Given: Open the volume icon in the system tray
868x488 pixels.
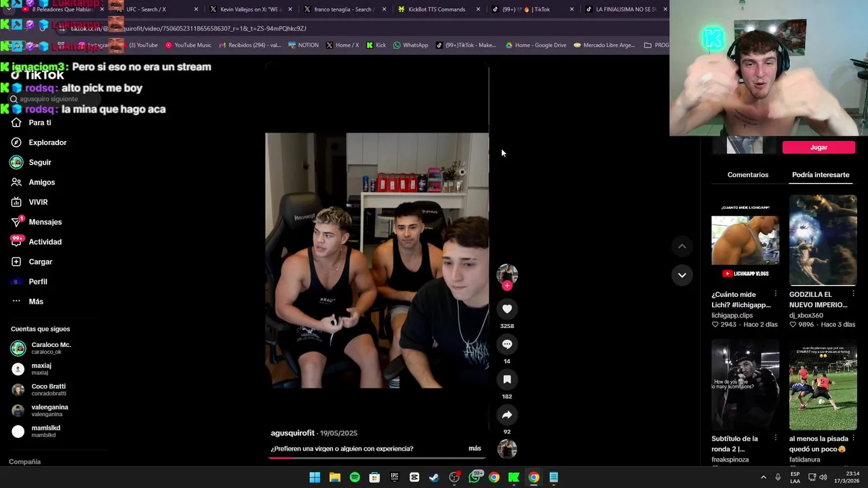Looking at the screenshot, I should point(823,477).
